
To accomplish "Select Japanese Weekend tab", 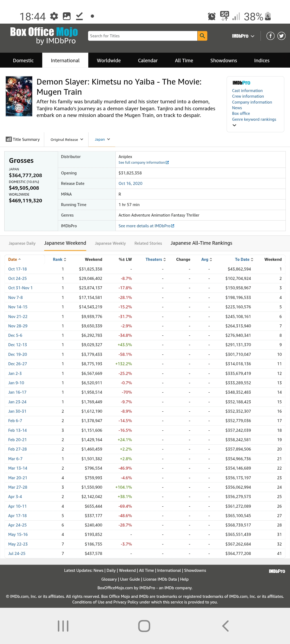I will click(x=65, y=243).
